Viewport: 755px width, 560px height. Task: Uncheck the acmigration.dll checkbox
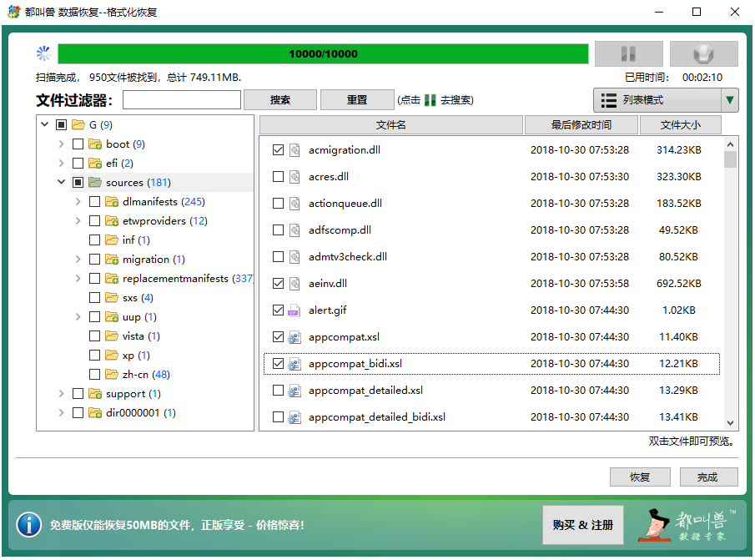279,150
